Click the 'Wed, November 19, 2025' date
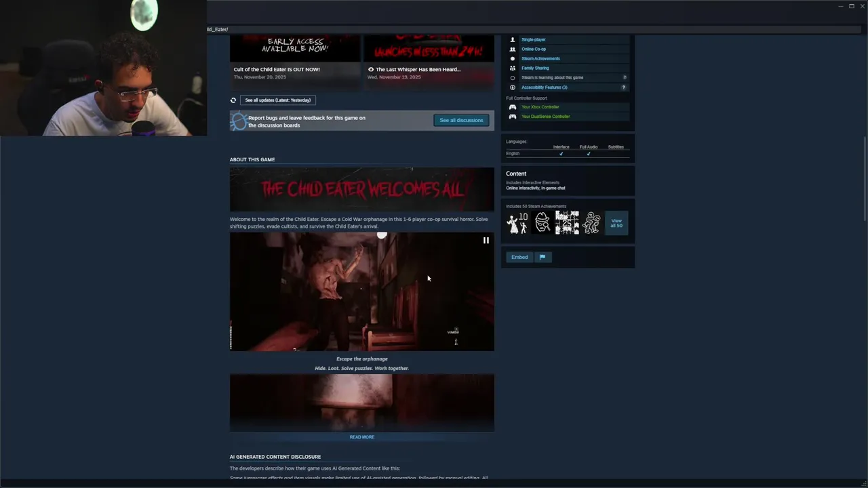The width and height of the screenshot is (868, 488). tap(394, 77)
